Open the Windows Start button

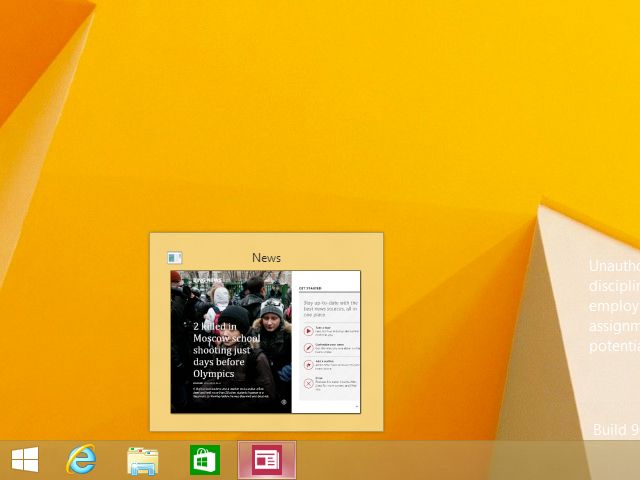point(25,460)
